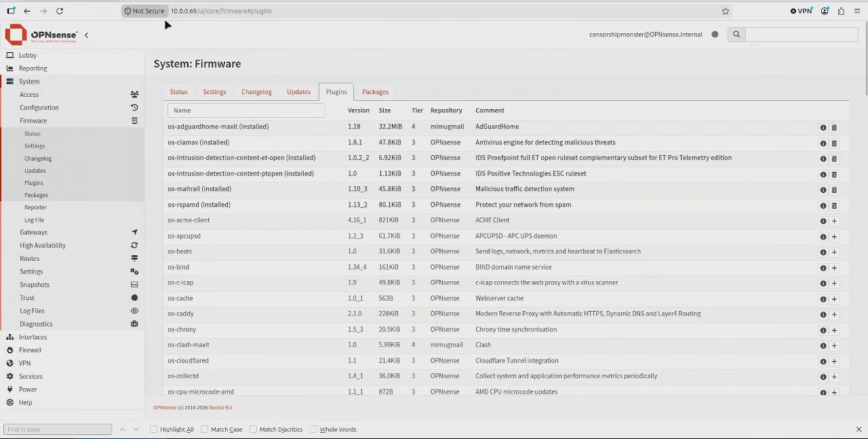Screen dimensions: 868x439
Task: Open the Changelog tab
Action: click(256, 92)
